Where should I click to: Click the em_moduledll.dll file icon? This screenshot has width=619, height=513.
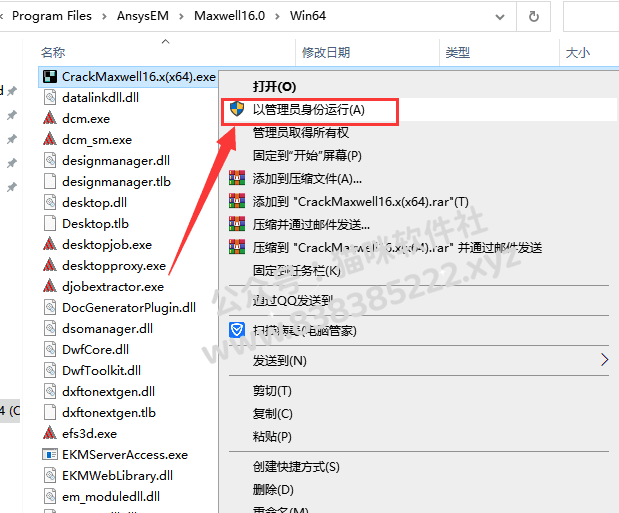pos(50,496)
